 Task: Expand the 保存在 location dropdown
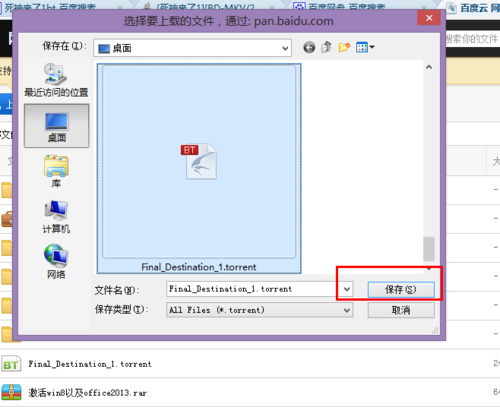coord(193,48)
